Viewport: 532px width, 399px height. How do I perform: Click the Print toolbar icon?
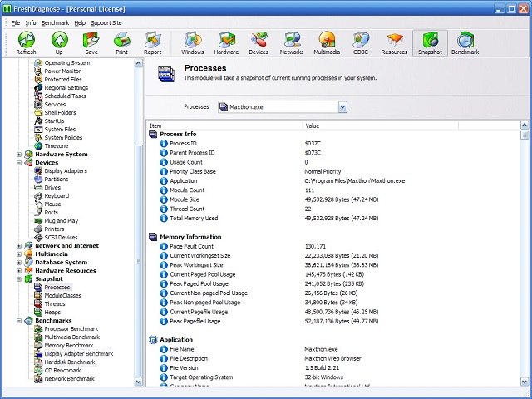pos(121,42)
